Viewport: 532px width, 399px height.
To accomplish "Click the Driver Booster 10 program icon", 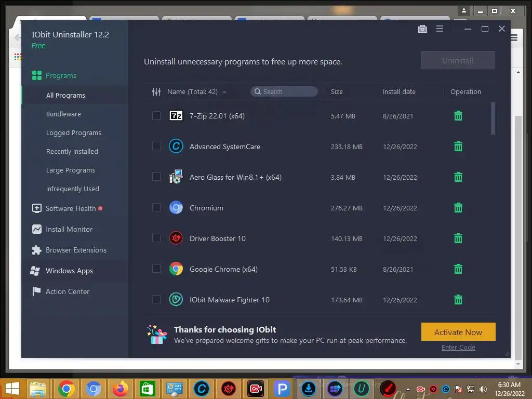I will click(x=176, y=238).
